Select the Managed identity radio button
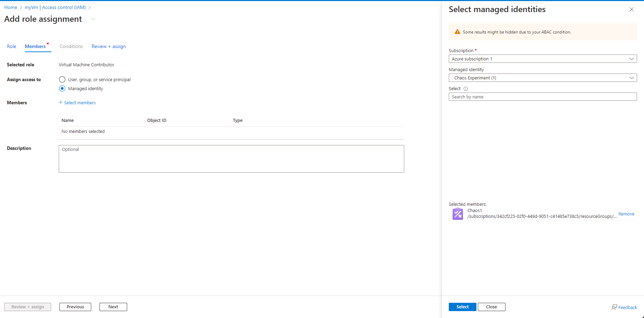The width and height of the screenshot is (644, 318). point(62,89)
